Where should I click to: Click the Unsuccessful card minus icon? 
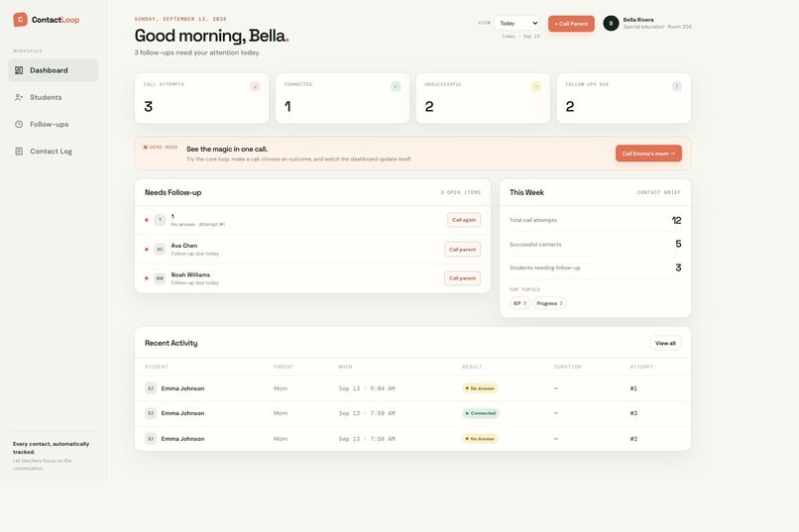click(536, 86)
